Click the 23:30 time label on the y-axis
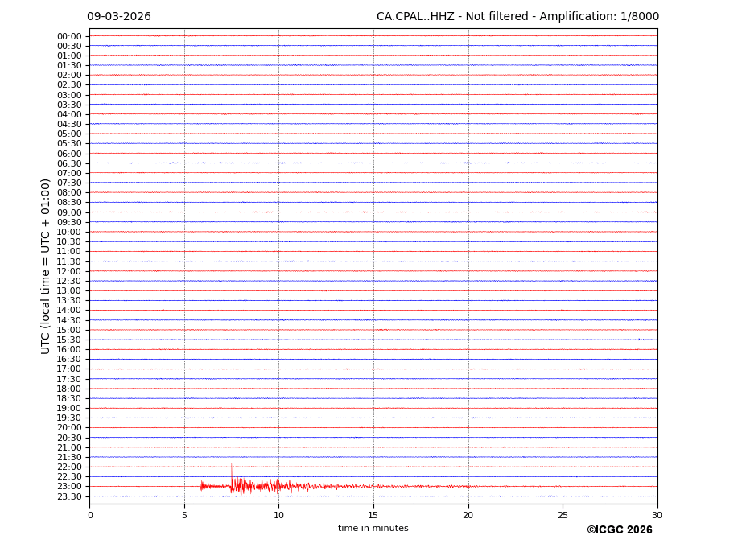 [x=69, y=496]
